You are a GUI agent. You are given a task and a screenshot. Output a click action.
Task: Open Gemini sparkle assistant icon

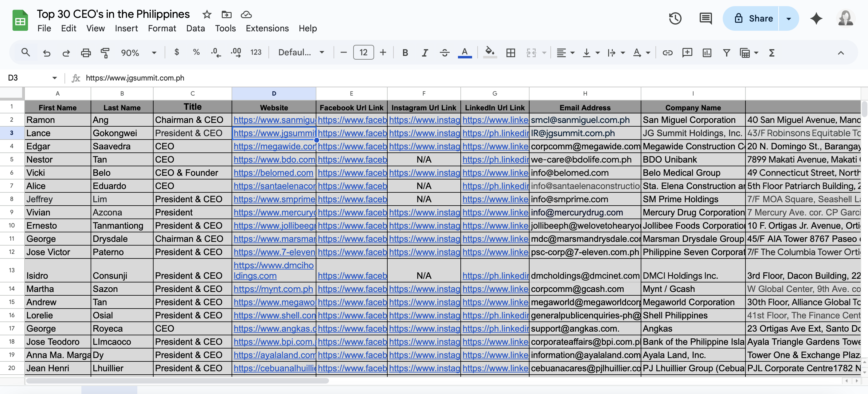(816, 18)
